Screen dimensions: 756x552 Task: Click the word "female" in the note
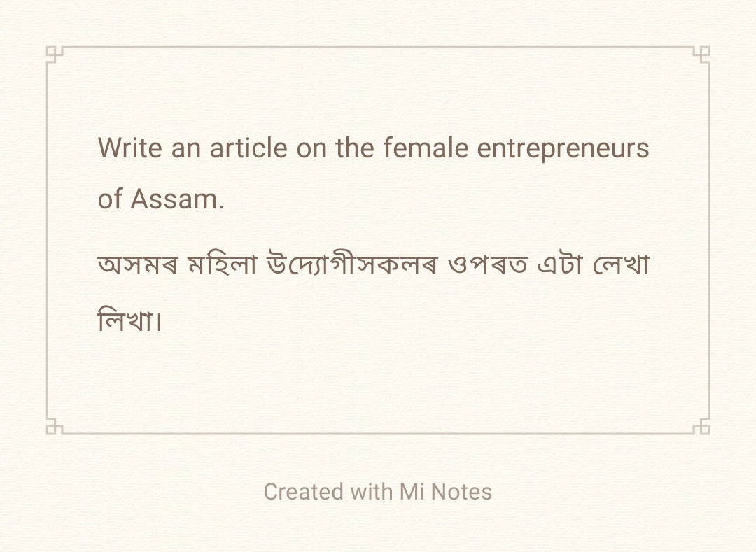(426, 148)
